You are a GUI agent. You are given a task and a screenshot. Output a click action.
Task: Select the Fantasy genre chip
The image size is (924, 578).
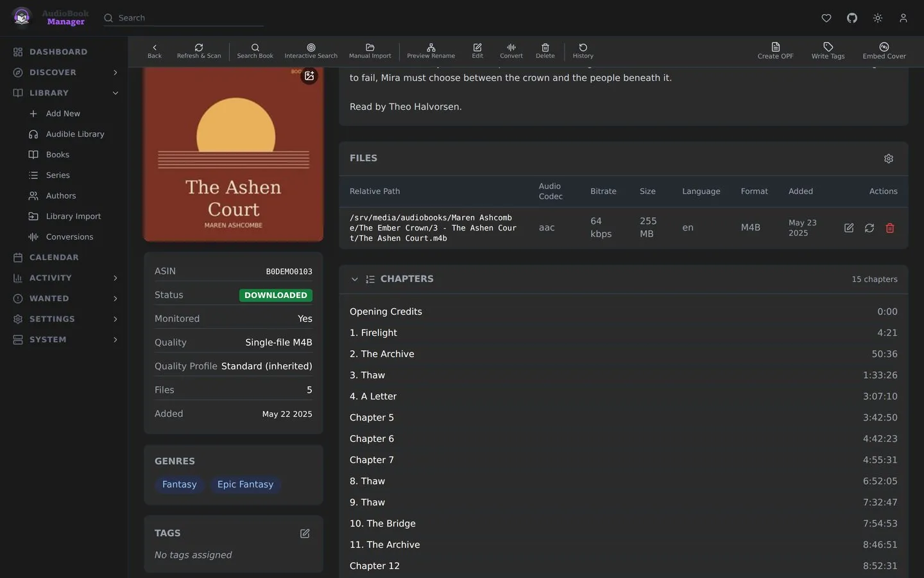(x=180, y=484)
